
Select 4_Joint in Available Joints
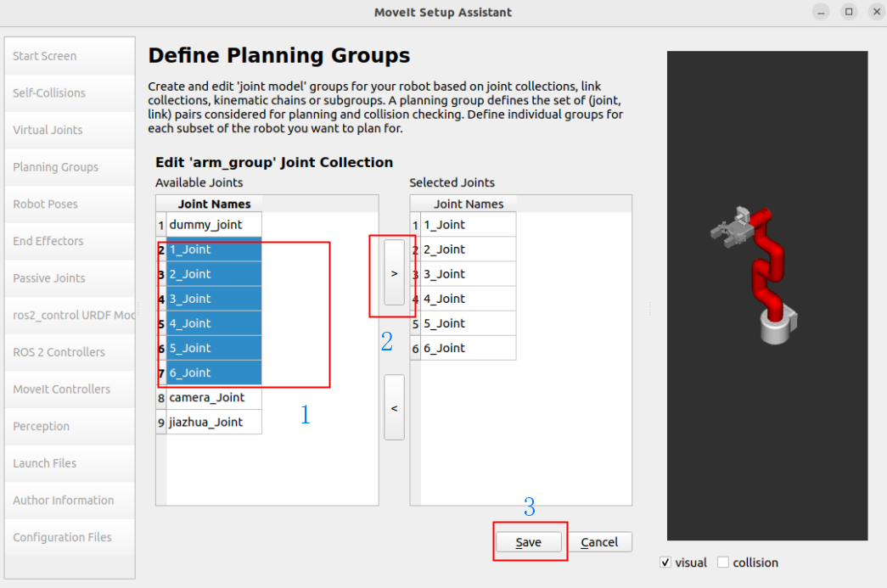(x=214, y=323)
